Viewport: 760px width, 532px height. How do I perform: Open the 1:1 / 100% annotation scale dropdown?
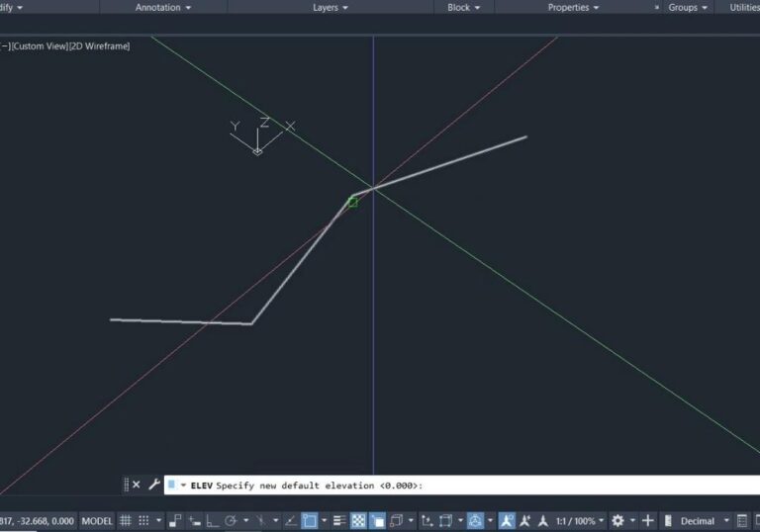click(x=580, y=521)
